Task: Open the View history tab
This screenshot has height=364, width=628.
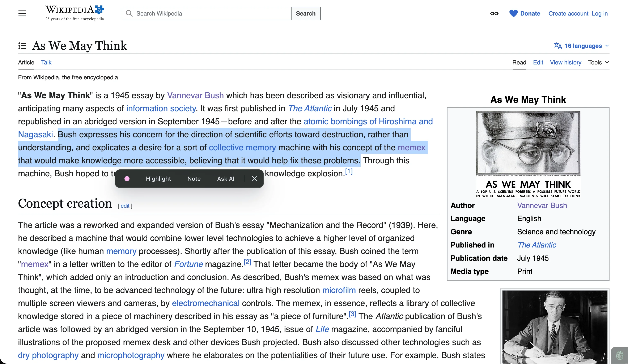Action: [565, 62]
